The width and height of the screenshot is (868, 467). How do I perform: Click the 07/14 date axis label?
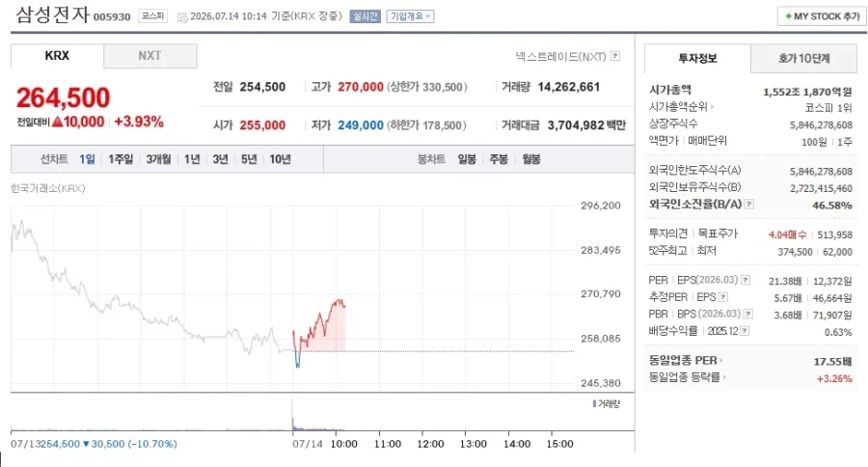[308, 444]
